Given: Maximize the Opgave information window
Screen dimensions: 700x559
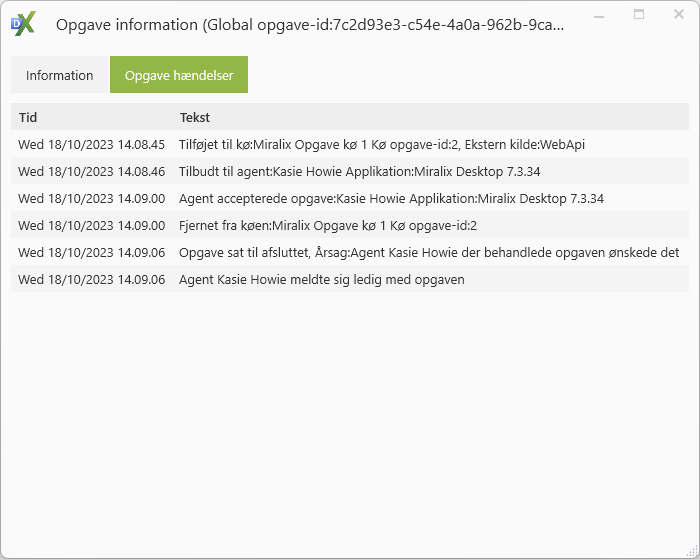Looking at the screenshot, I should point(639,15).
